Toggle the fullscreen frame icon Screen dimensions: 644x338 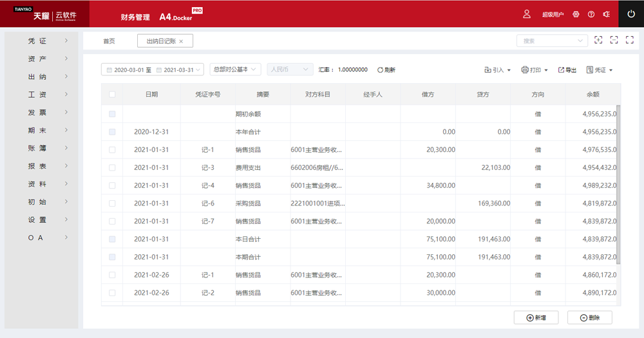coord(629,41)
